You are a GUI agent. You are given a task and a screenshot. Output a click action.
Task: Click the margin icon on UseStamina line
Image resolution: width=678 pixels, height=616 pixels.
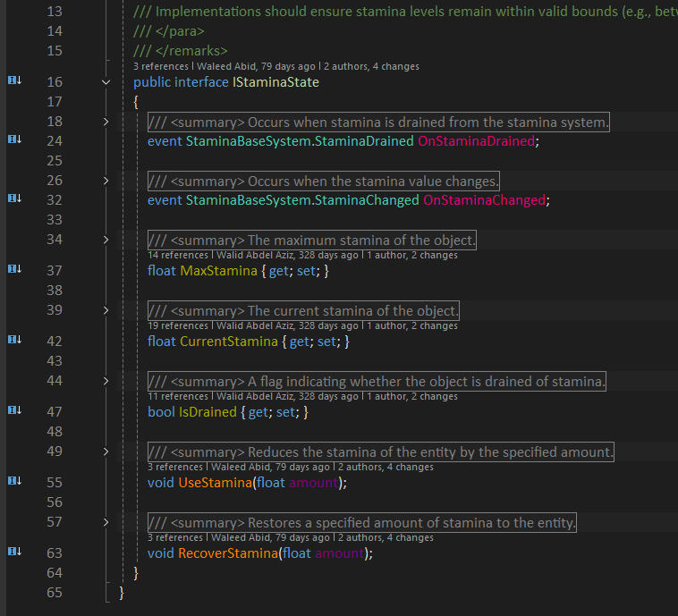[14, 482]
